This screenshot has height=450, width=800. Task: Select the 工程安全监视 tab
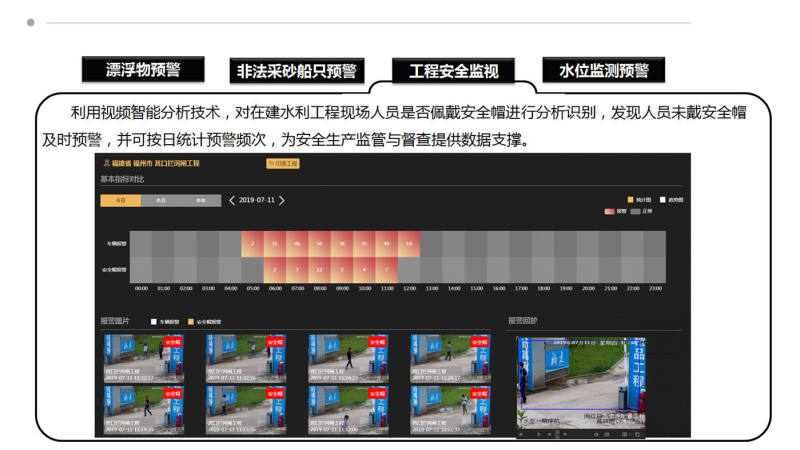coord(453,71)
